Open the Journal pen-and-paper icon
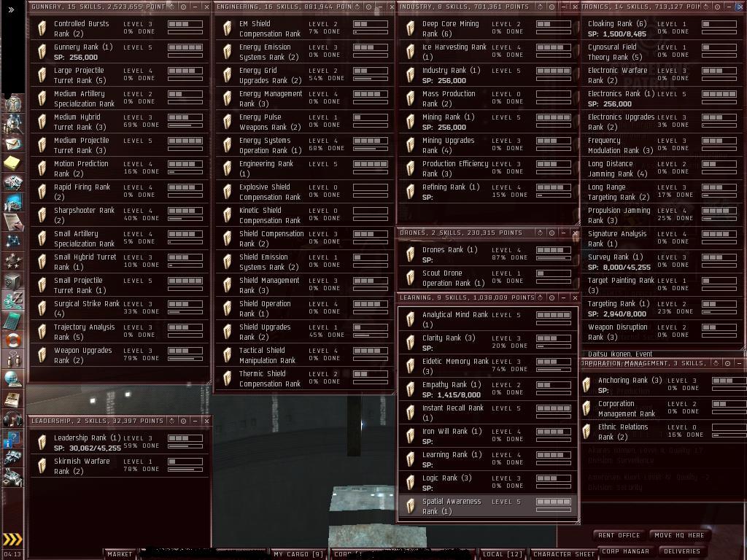 click(13, 222)
